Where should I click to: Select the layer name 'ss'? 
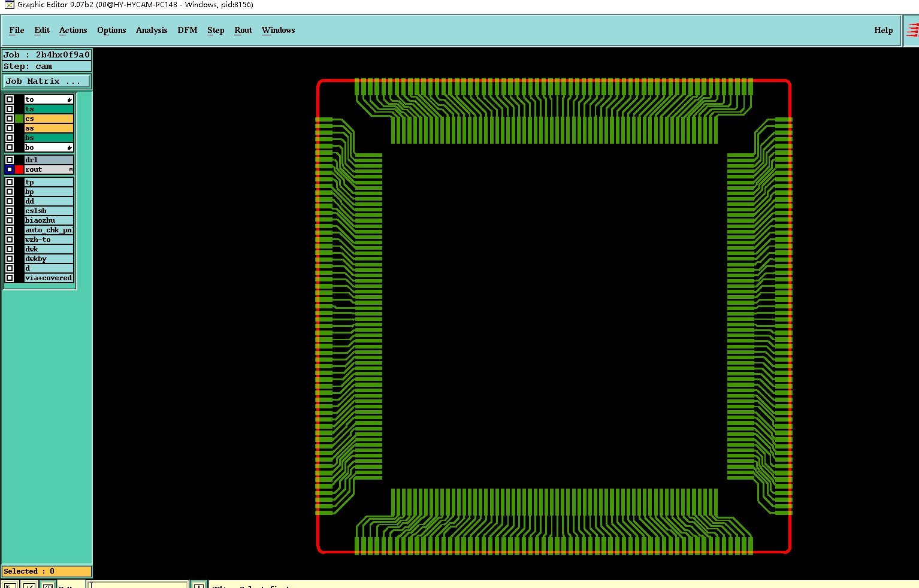pyautogui.click(x=49, y=128)
